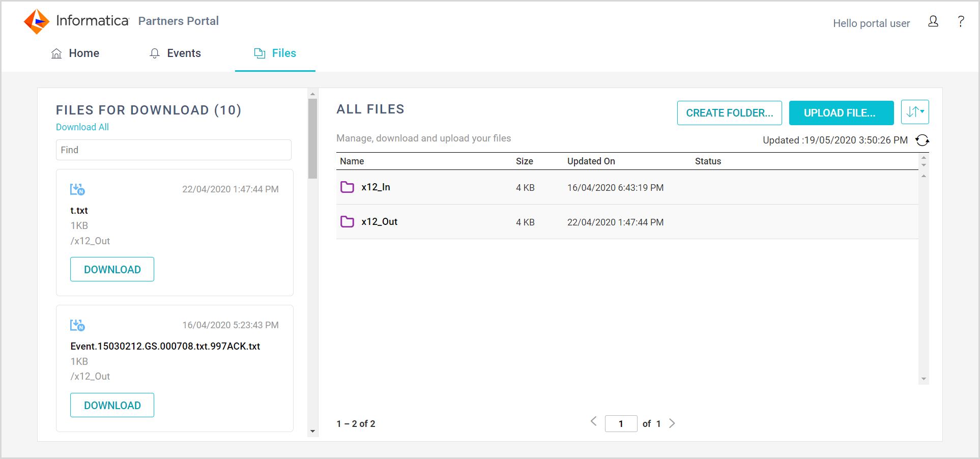Viewport: 980px width, 459px height.
Task: Click the Find search field
Action: (x=174, y=150)
